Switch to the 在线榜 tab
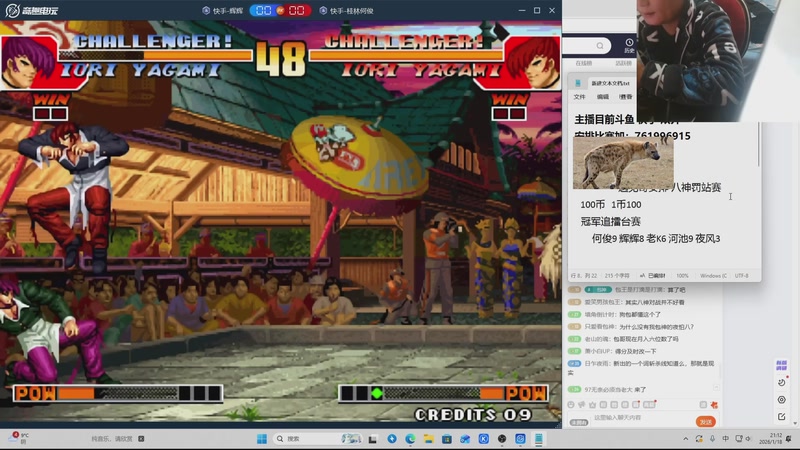The image size is (800, 450). pyautogui.click(x=584, y=63)
